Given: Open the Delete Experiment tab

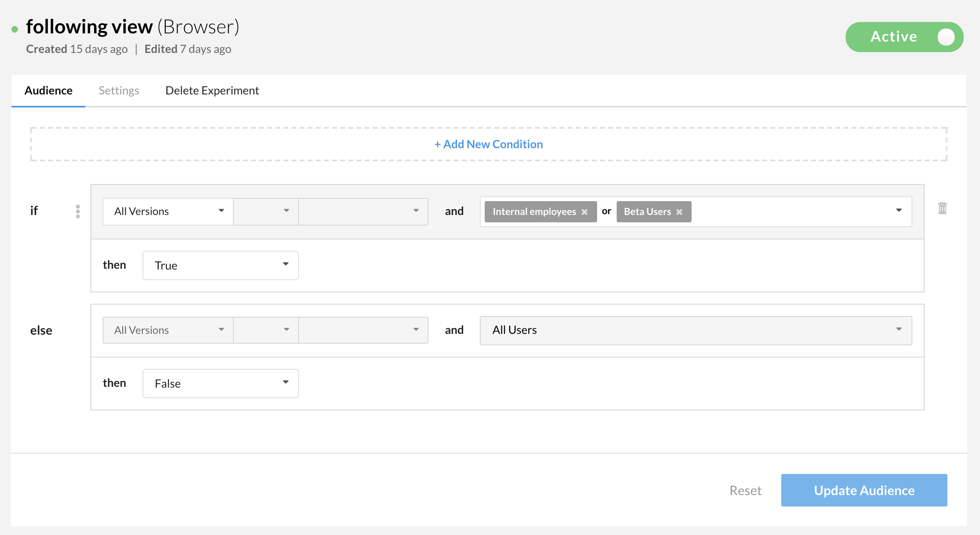Looking at the screenshot, I should pyautogui.click(x=212, y=90).
